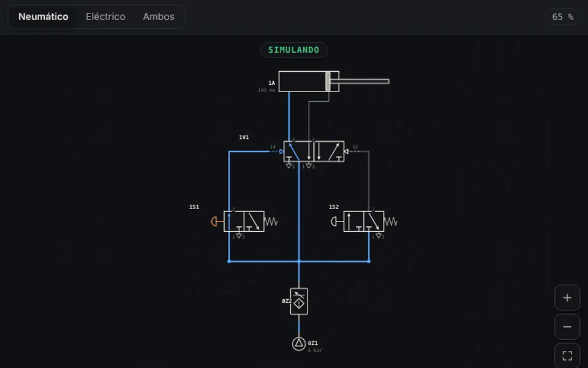Select the 3/2 valve 1S1 body
The image size is (588, 368).
(244, 221)
